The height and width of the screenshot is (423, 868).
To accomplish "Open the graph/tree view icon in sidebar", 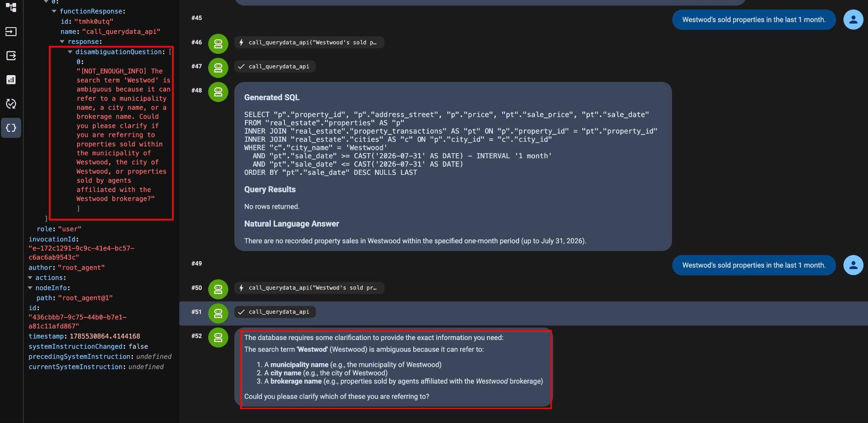I will (x=11, y=7).
